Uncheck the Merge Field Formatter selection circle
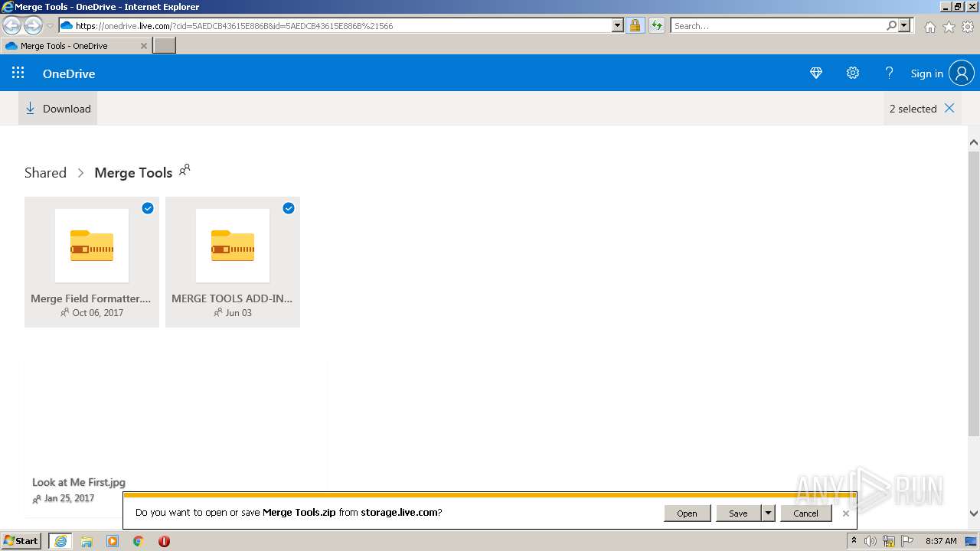Screen dimensions: 980x551 [x=148, y=208]
